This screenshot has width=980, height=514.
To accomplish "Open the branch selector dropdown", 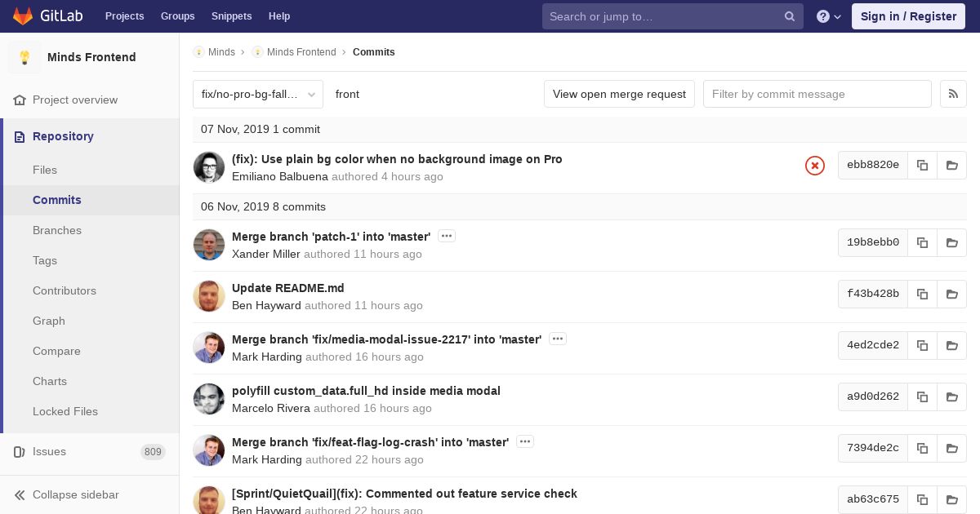I will tap(258, 94).
